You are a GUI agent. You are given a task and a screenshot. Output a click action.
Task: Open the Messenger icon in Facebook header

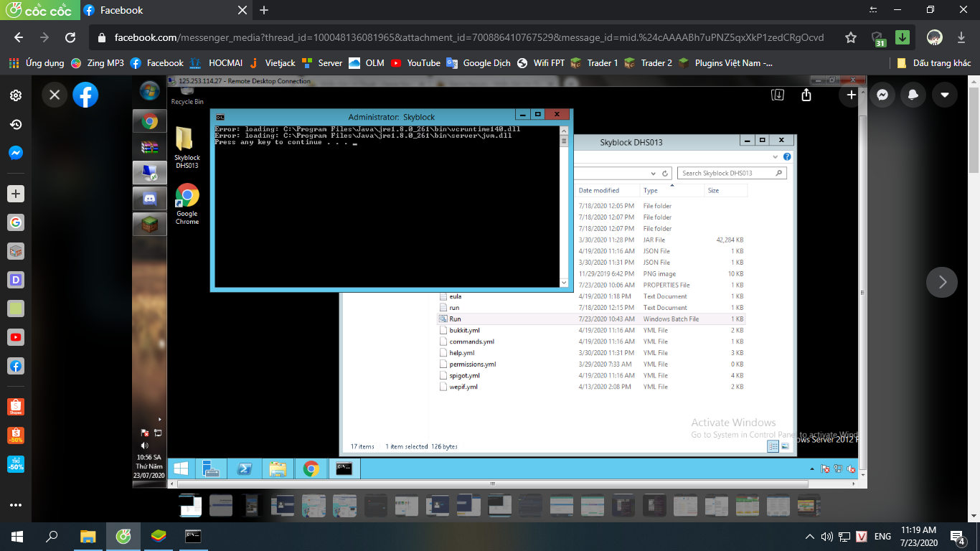pyautogui.click(x=883, y=95)
